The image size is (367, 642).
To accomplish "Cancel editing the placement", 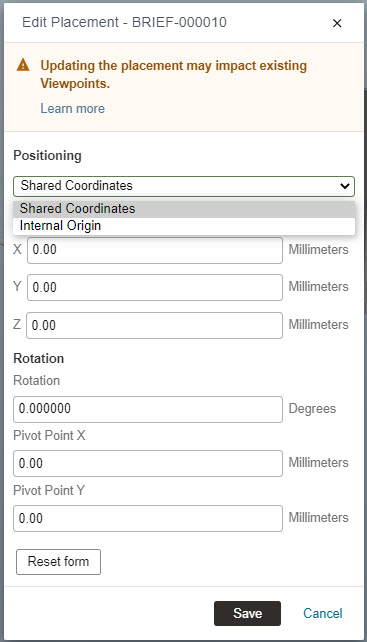I will click(323, 613).
